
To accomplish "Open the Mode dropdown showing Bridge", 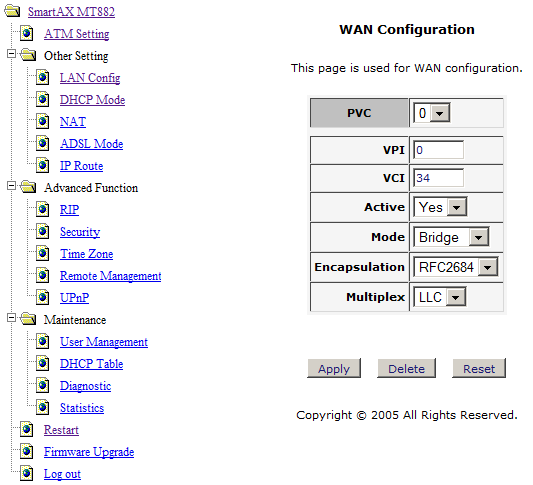I will point(451,237).
